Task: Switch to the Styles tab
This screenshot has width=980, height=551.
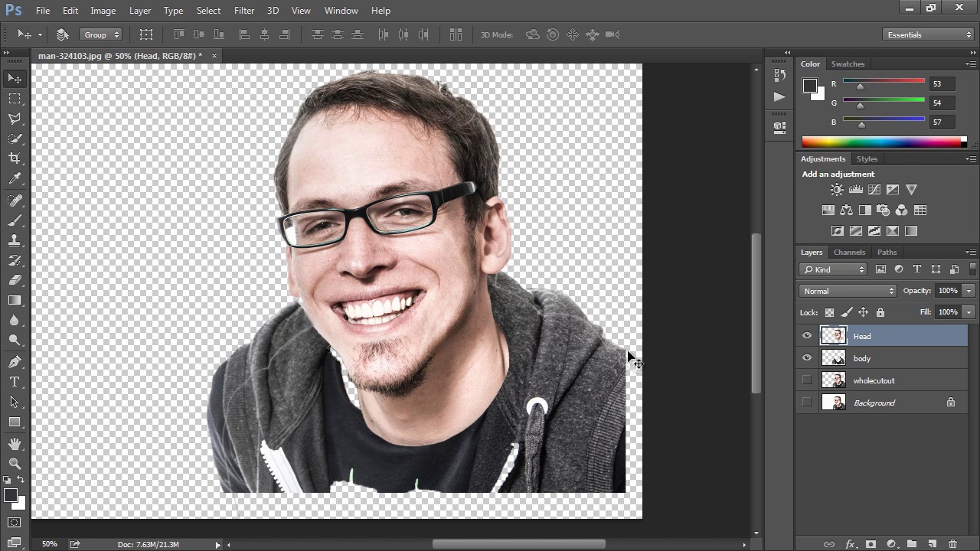Action: [867, 159]
